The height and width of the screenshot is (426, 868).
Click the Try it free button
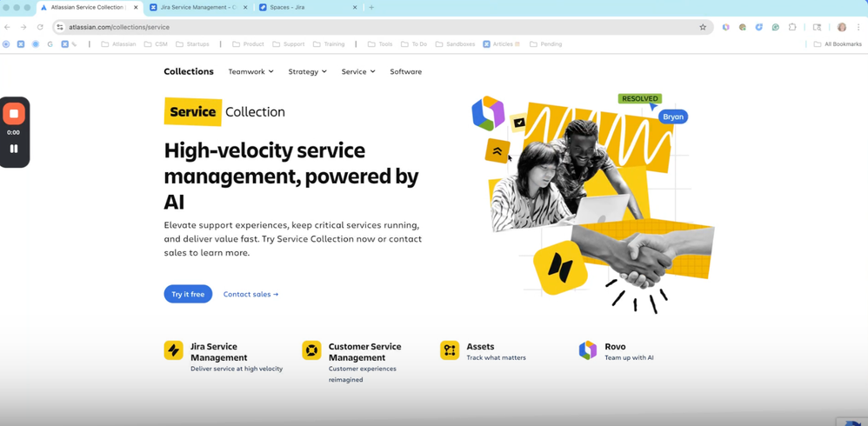click(188, 295)
